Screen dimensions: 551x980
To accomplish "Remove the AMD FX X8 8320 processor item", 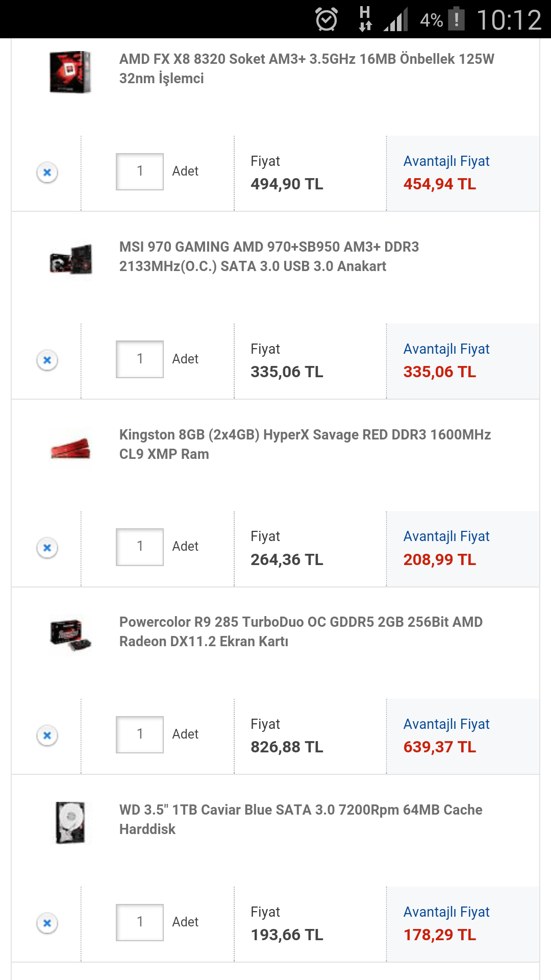I will click(x=47, y=173).
